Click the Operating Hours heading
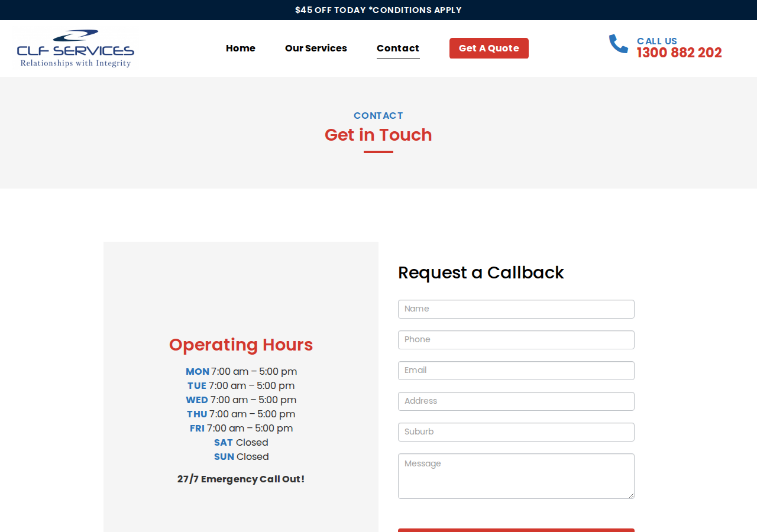The image size is (757, 532). [241, 345]
